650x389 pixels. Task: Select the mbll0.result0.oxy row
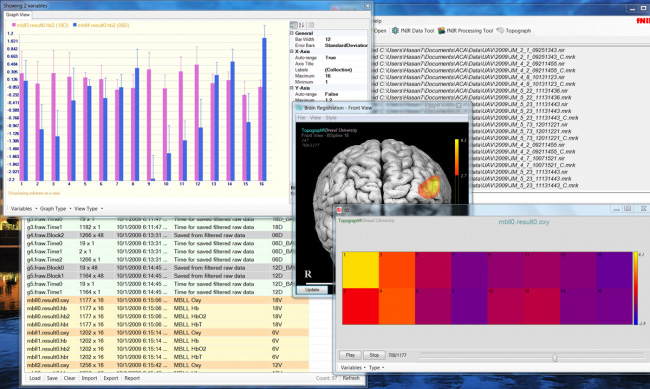click(167, 300)
